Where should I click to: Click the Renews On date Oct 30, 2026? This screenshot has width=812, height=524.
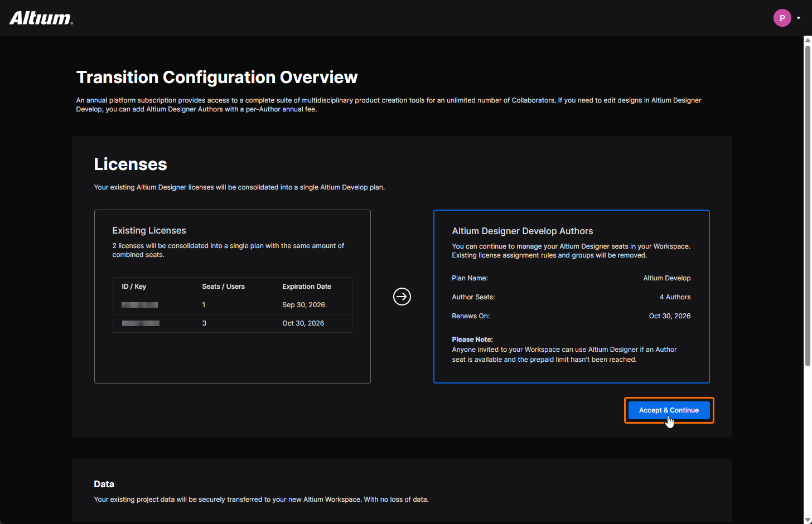pyautogui.click(x=669, y=316)
